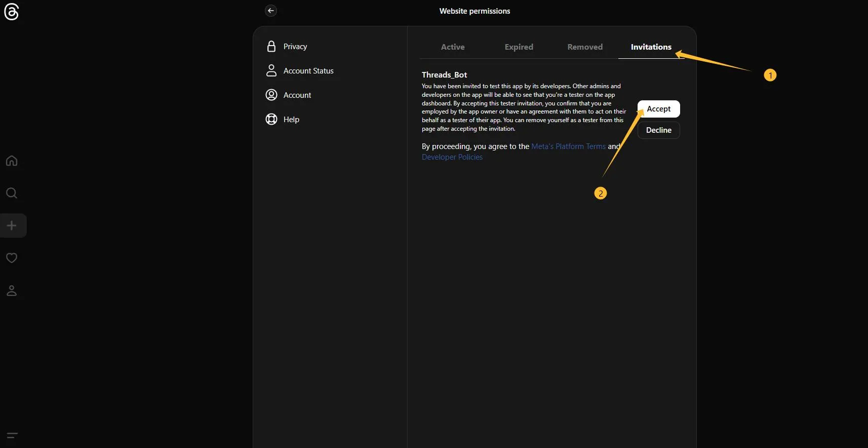Switch to the Active tab
The height and width of the screenshot is (448, 868).
452,47
